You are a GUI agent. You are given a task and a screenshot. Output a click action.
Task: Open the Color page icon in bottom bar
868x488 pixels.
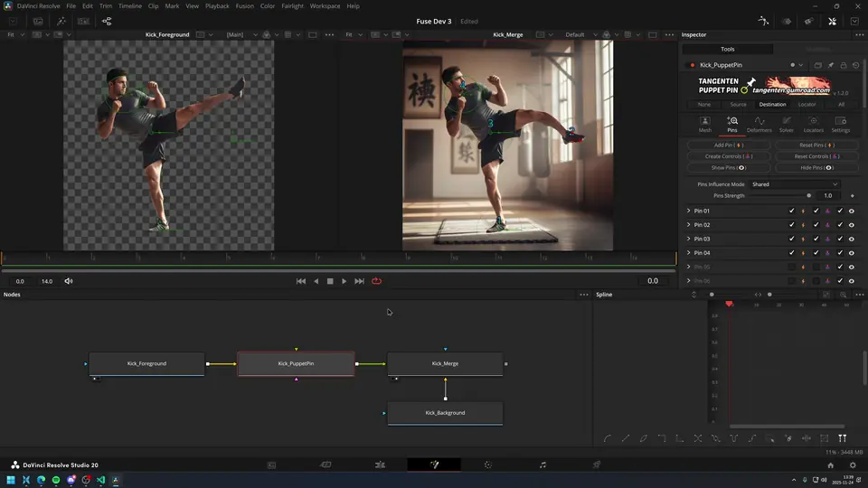click(x=488, y=465)
